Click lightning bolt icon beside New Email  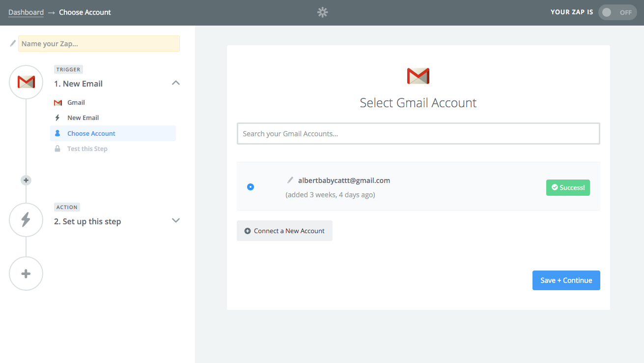[57, 118]
